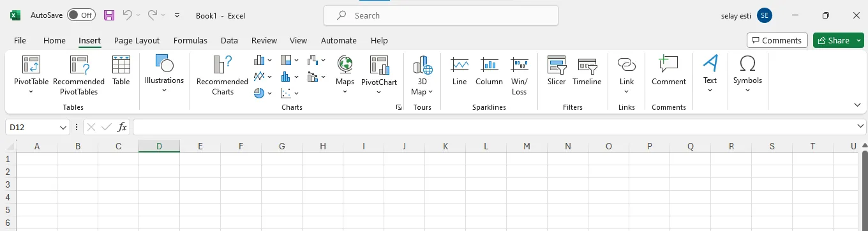Click in the Search box
This screenshot has width=868, height=231.
pyautogui.click(x=441, y=15)
